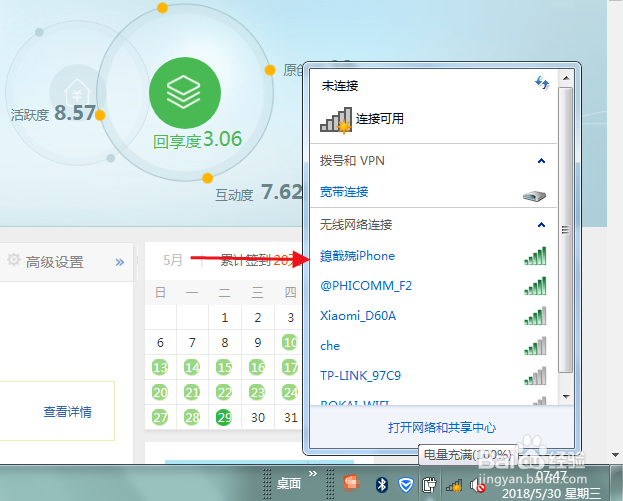Select calendar day 1
The height and width of the screenshot is (501, 623).
(224, 317)
